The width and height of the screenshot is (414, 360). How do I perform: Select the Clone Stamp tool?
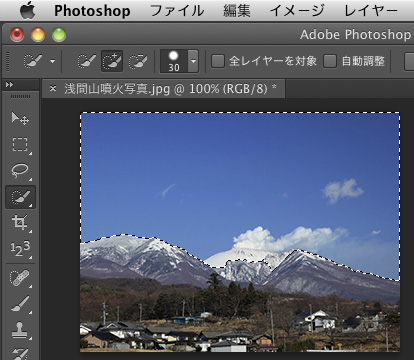point(20,330)
